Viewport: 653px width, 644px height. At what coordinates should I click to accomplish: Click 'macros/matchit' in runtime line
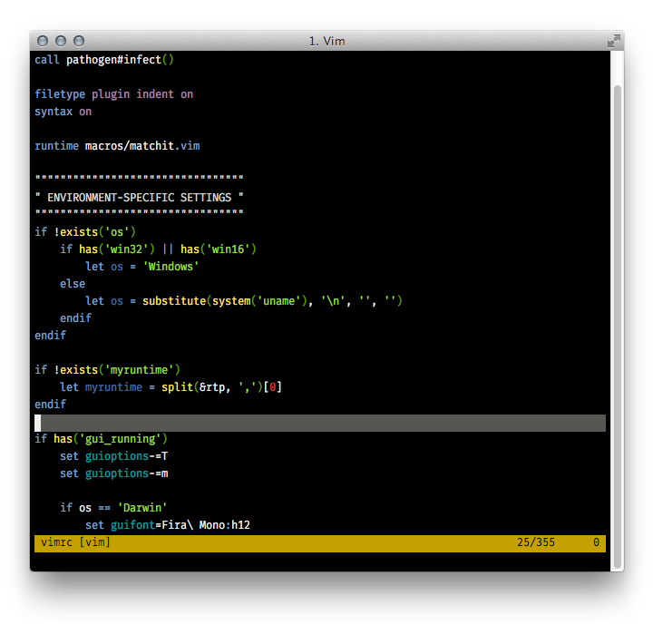click(130, 146)
